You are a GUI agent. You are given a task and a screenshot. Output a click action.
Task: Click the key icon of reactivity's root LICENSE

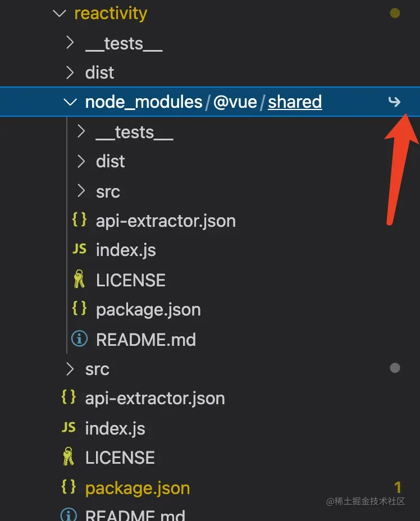click(x=69, y=458)
